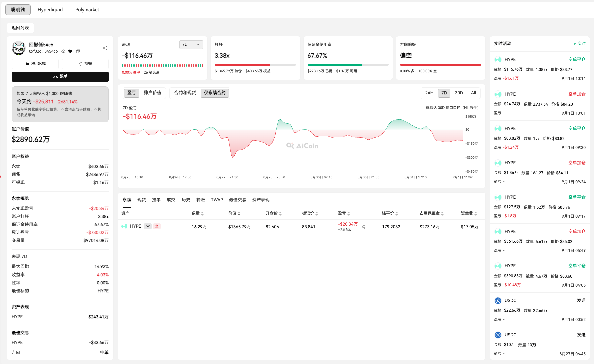Click the USDC icon in the 8月27日 activity
594x364 pixels.
pyautogui.click(x=498, y=335)
